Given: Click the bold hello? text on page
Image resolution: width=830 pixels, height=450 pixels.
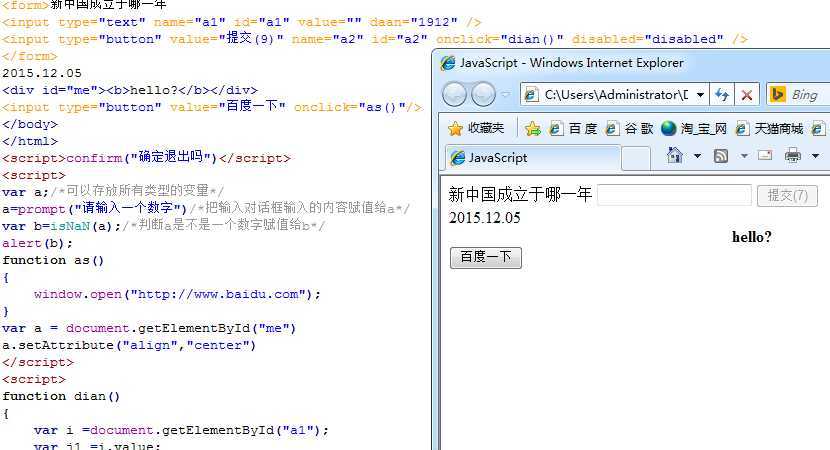Looking at the screenshot, I should point(752,237).
